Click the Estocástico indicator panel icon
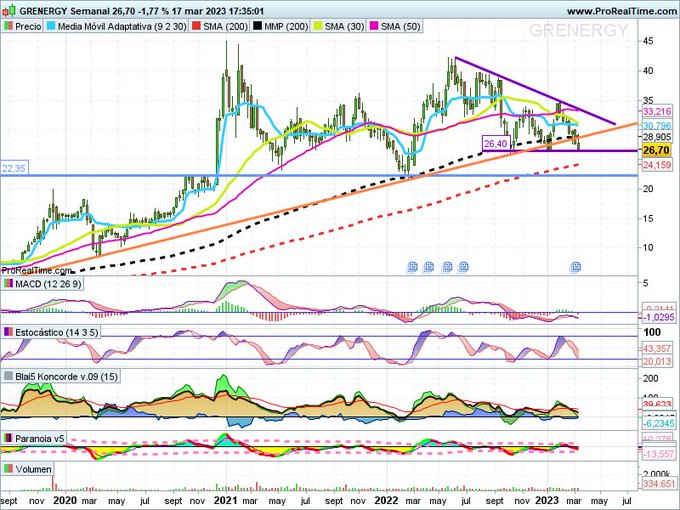This screenshot has height=510, width=680. pos(8,333)
